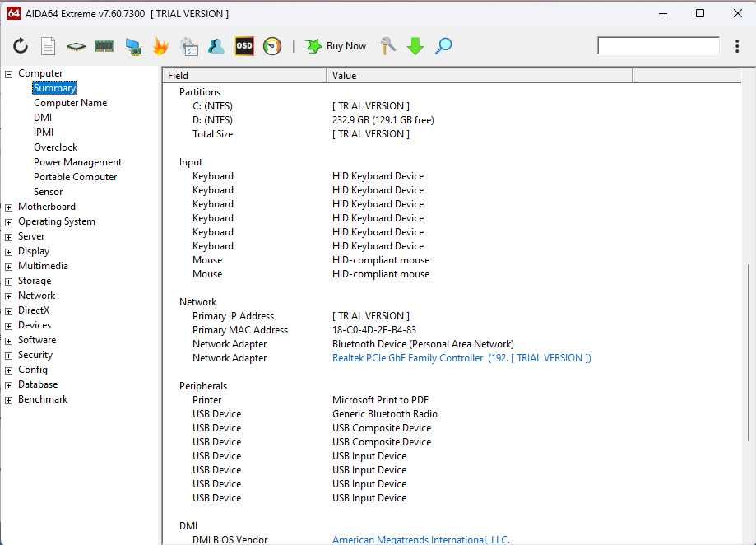The height and width of the screenshot is (545, 756).
Task: Click the gauge benchmark toolbar icon
Action: [272, 46]
